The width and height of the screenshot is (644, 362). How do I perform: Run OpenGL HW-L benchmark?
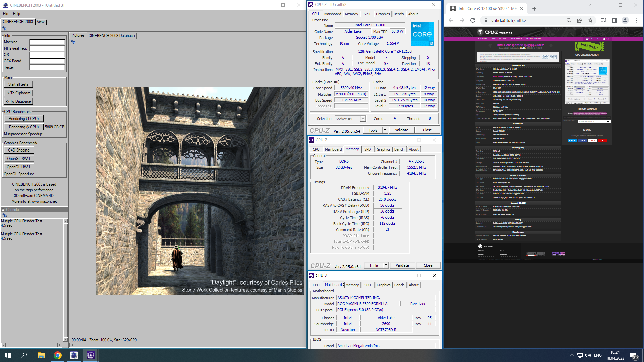click(19, 167)
